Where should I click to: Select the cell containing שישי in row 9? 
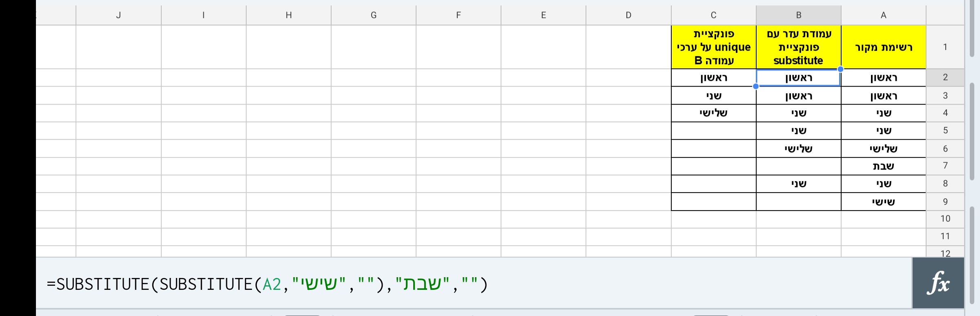tap(883, 201)
